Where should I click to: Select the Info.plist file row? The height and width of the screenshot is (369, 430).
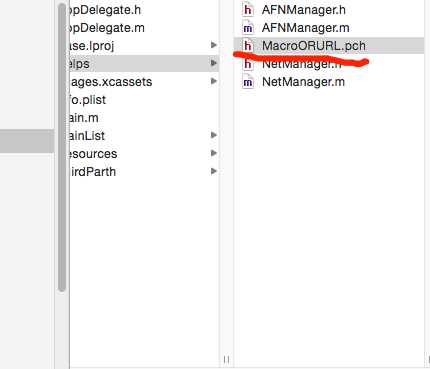[x=144, y=100]
